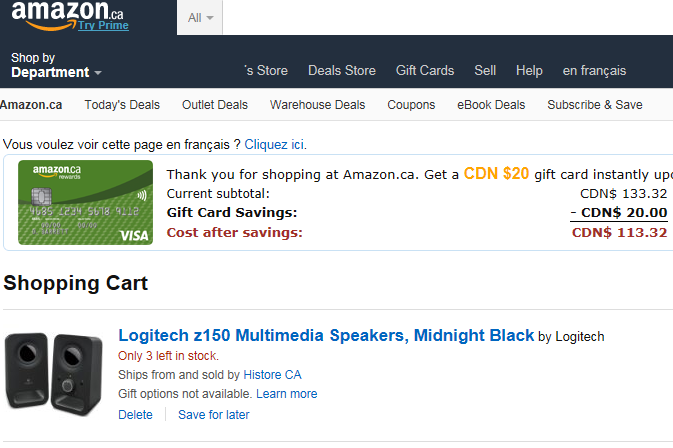
Task: Open Warehouse Deals
Action: [x=317, y=104]
